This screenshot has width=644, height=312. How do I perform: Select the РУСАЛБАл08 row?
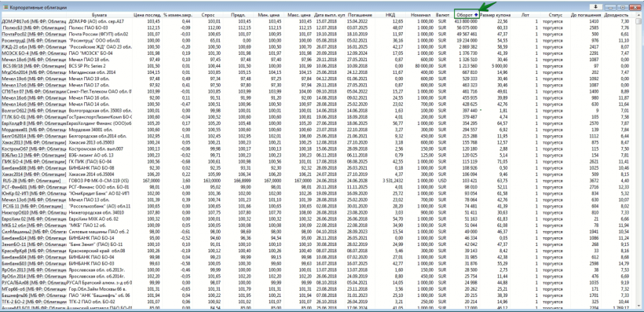[318, 282]
